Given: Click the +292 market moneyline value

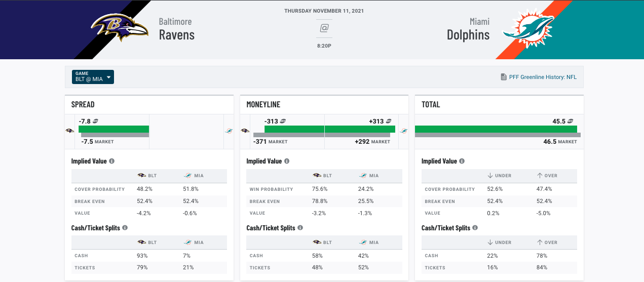Looking at the screenshot, I should [x=362, y=142].
